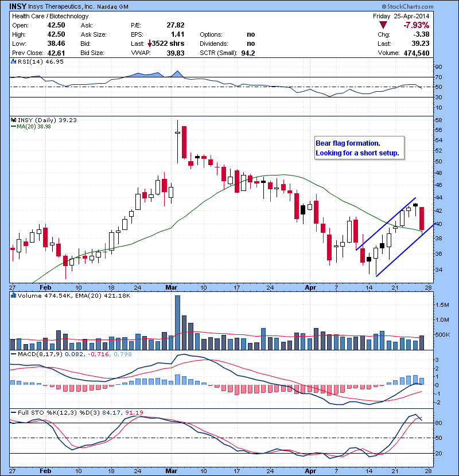The image size is (459, 476).
Task: Click the Last size 3522 shrs
Action: coord(168,44)
